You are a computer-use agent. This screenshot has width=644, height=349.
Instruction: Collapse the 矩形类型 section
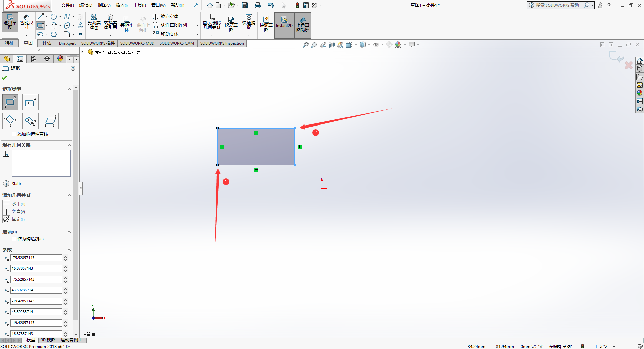pyautogui.click(x=69, y=89)
